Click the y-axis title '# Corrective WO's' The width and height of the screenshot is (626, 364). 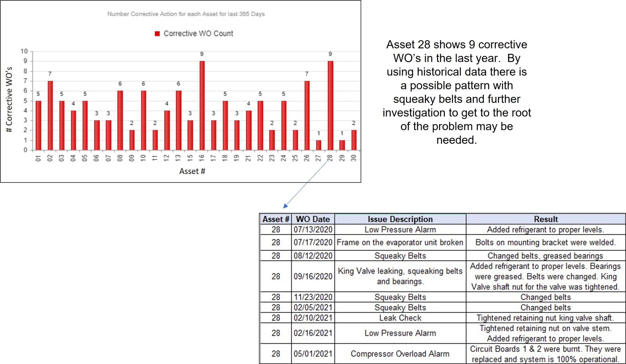tap(10, 100)
